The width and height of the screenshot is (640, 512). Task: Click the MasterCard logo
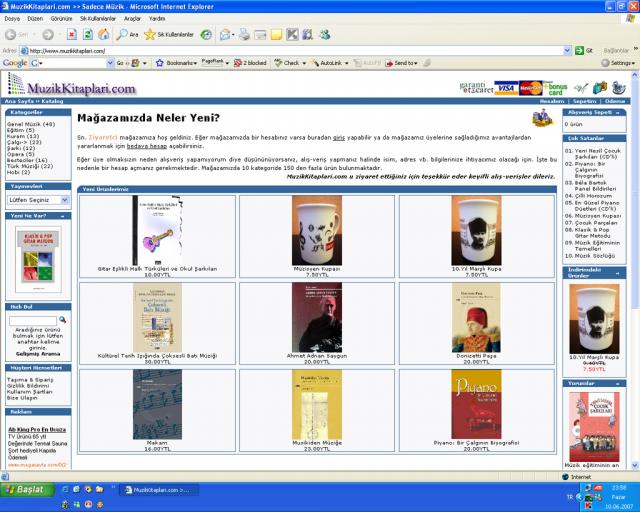(x=531, y=88)
